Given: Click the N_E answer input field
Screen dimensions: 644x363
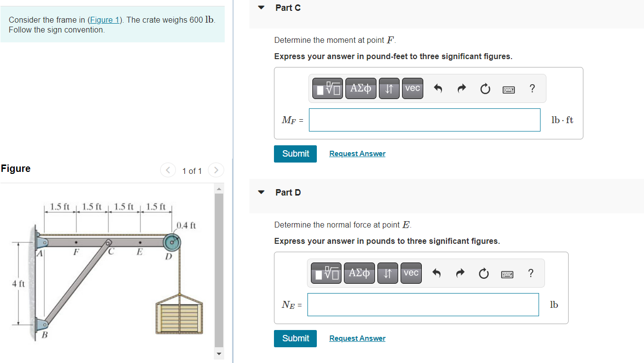Looking at the screenshot, I should click(423, 304).
